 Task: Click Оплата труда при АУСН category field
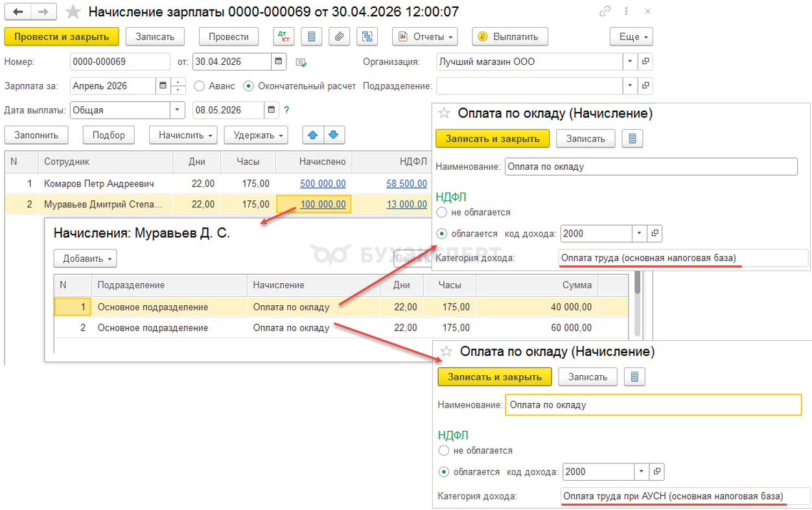click(685, 496)
